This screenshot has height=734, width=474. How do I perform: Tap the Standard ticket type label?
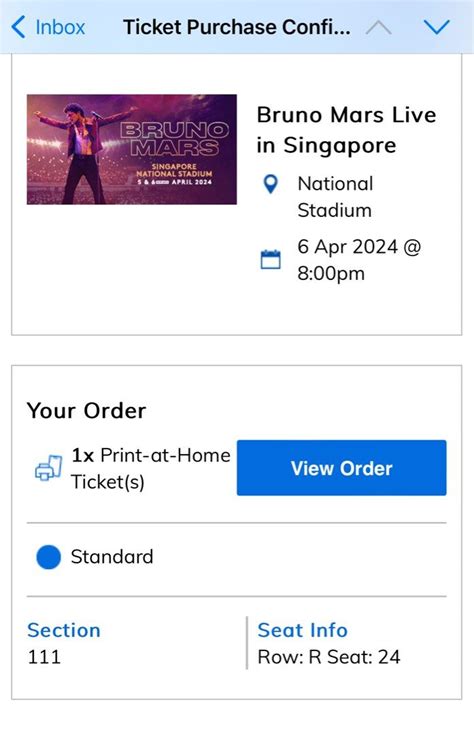[112, 557]
